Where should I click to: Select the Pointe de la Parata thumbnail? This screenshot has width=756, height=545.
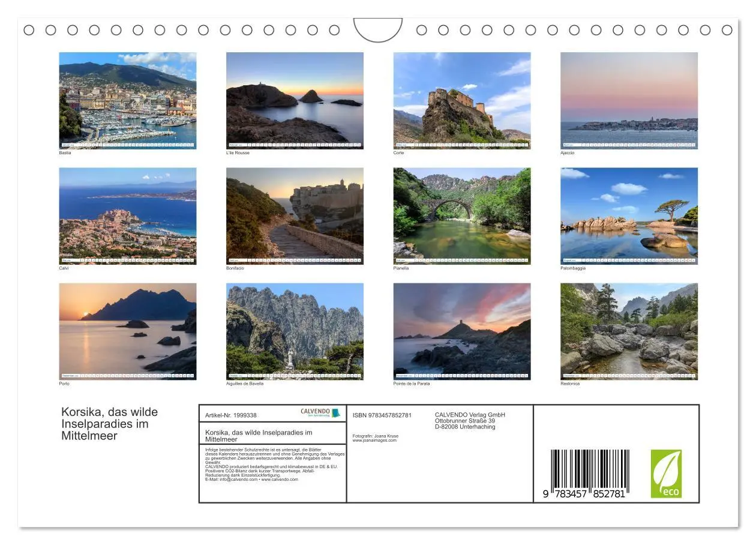click(x=462, y=331)
